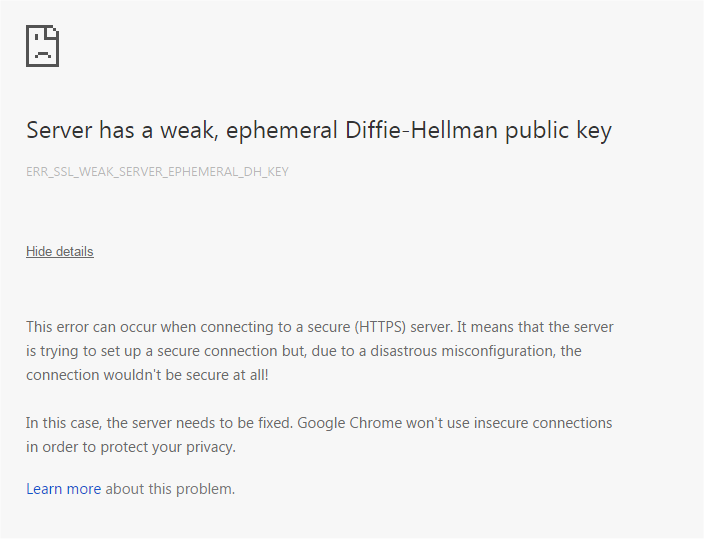The height and width of the screenshot is (539, 704).
Task: Click the text "about this problem."
Action: click(170, 489)
